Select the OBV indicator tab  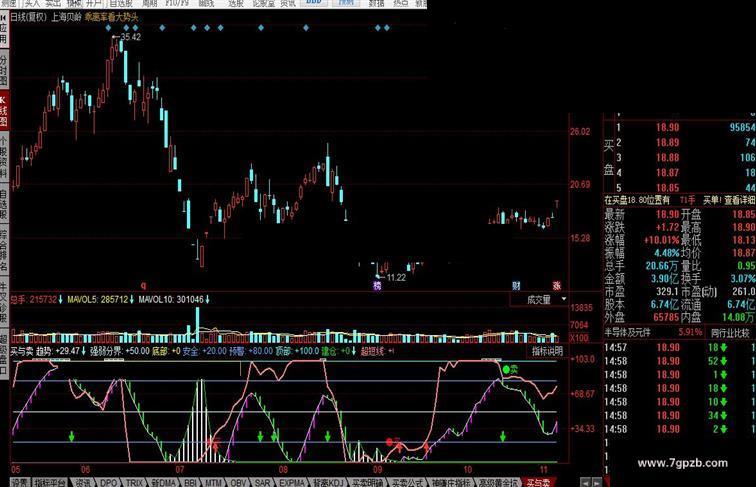[x=238, y=482]
